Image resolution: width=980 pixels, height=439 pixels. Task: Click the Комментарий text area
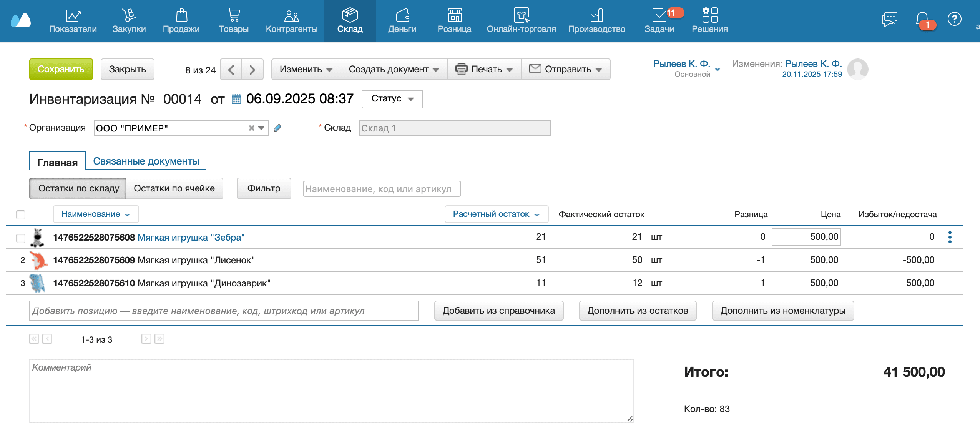tap(331, 391)
